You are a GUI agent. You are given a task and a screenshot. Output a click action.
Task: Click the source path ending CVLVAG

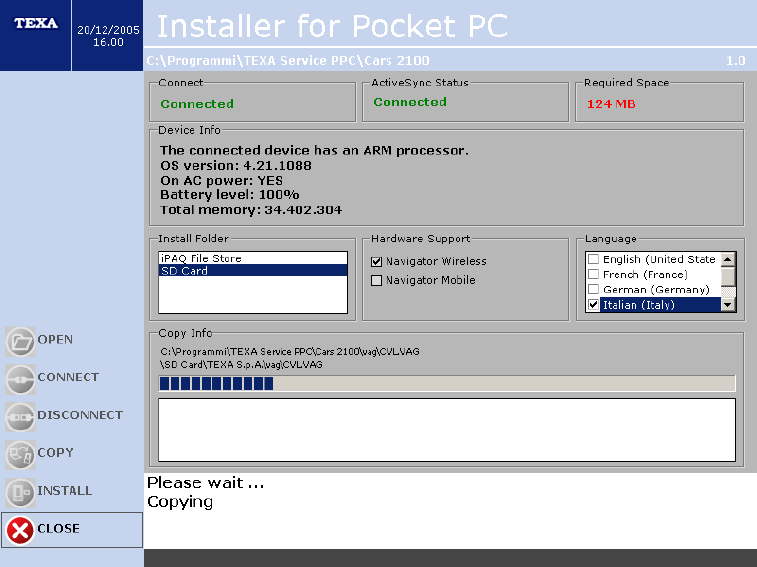[290, 352]
